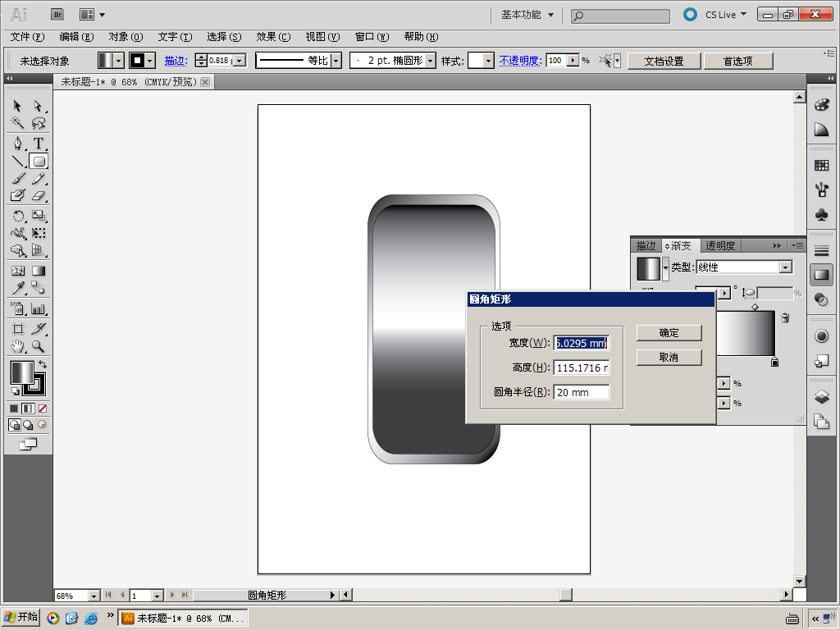Screen dimensions: 840x630
Task: Select the black gradient stop on slider
Action: click(x=774, y=362)
